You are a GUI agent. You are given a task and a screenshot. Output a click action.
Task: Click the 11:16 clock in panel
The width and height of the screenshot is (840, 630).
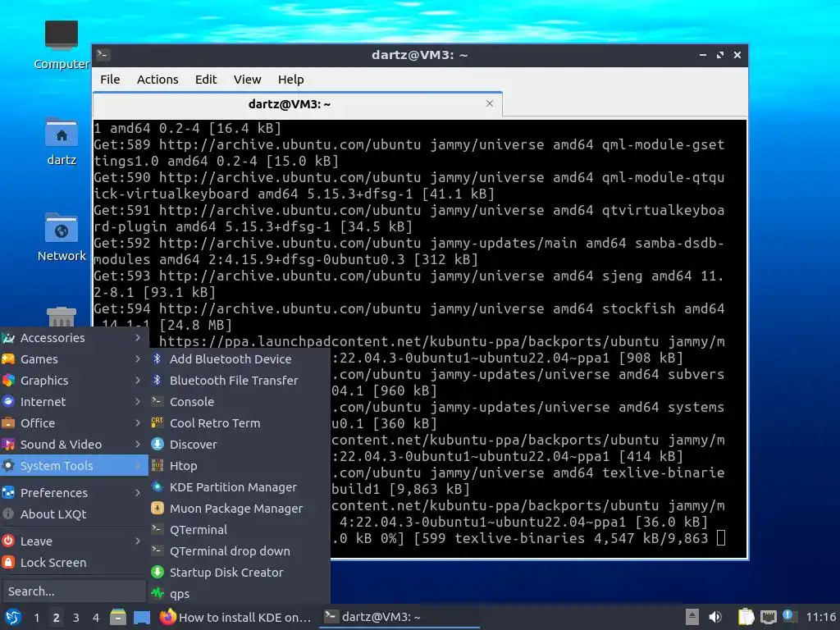820,617
